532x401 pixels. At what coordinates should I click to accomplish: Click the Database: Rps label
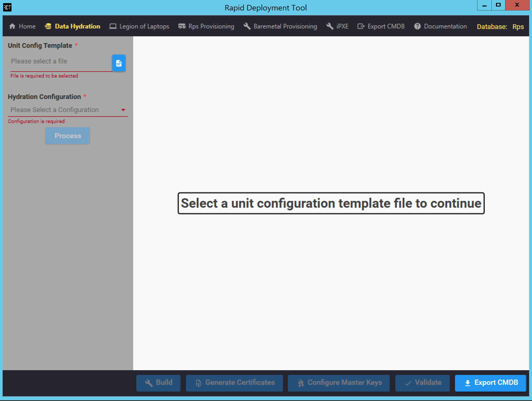pyautogui.click(x=500, y=27)
